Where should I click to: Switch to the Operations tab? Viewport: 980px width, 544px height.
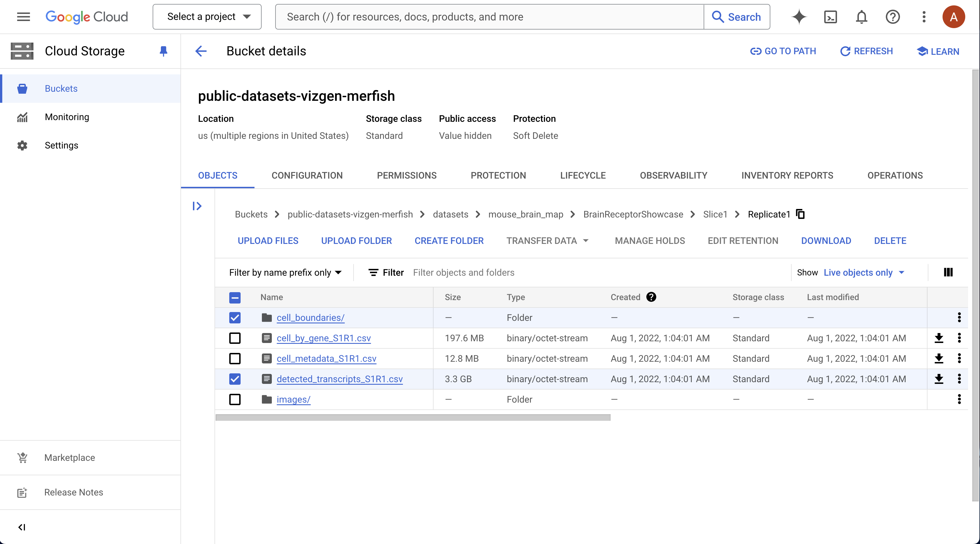(895, 175)
